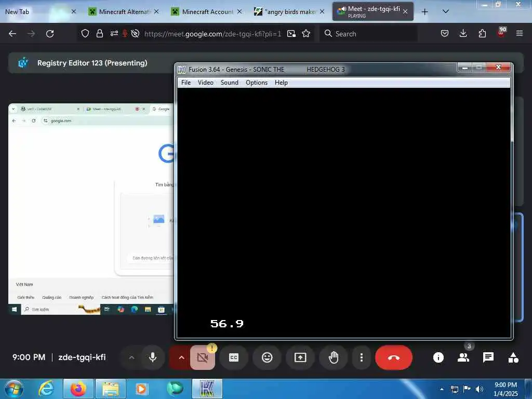Toggle the microphone in Meet
This screenshot has height=399, width=532.
(x=153, y=357)
